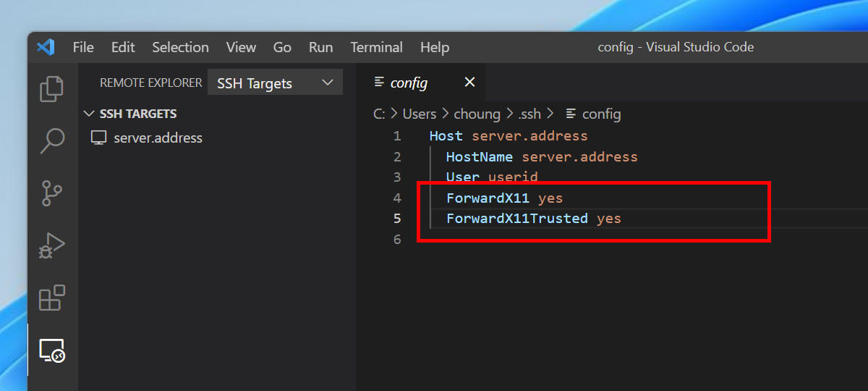
Task: Click line number 1 in gutter
Action: 396,135
